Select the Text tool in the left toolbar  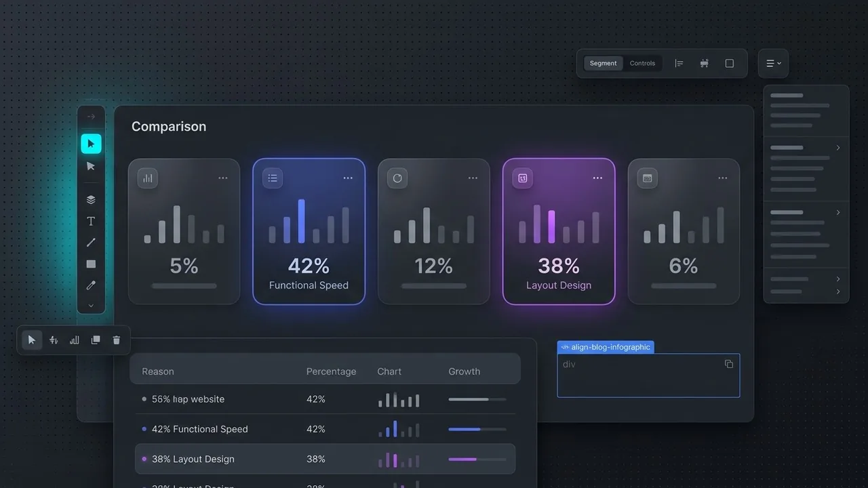tap(91, 220)
